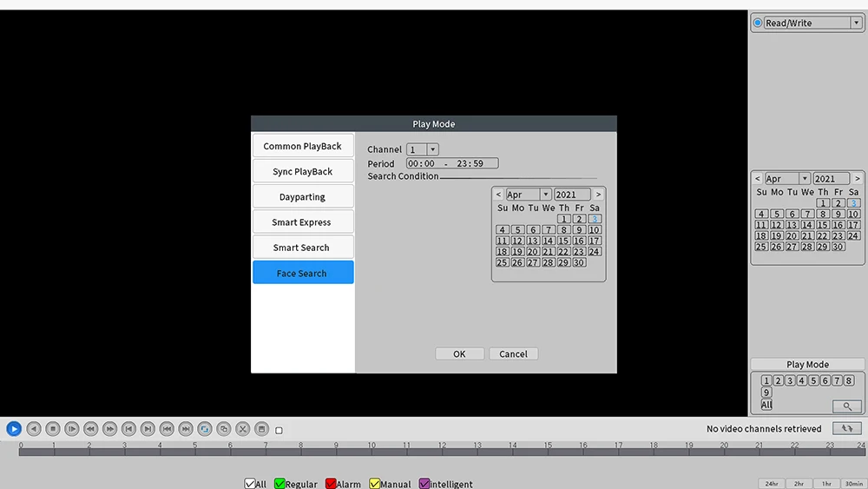Click the stop playback icon

click(53, 429)
